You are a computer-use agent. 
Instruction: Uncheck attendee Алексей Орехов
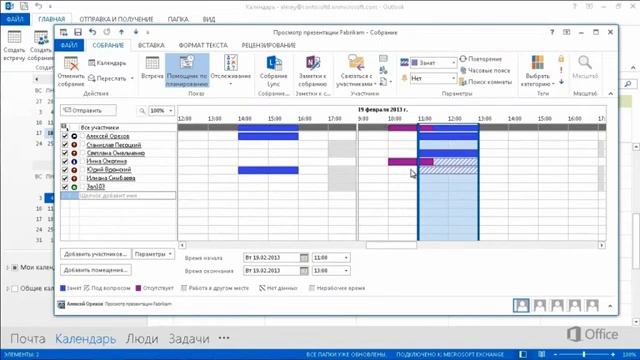pyautogui.click(x=64, y=136)
